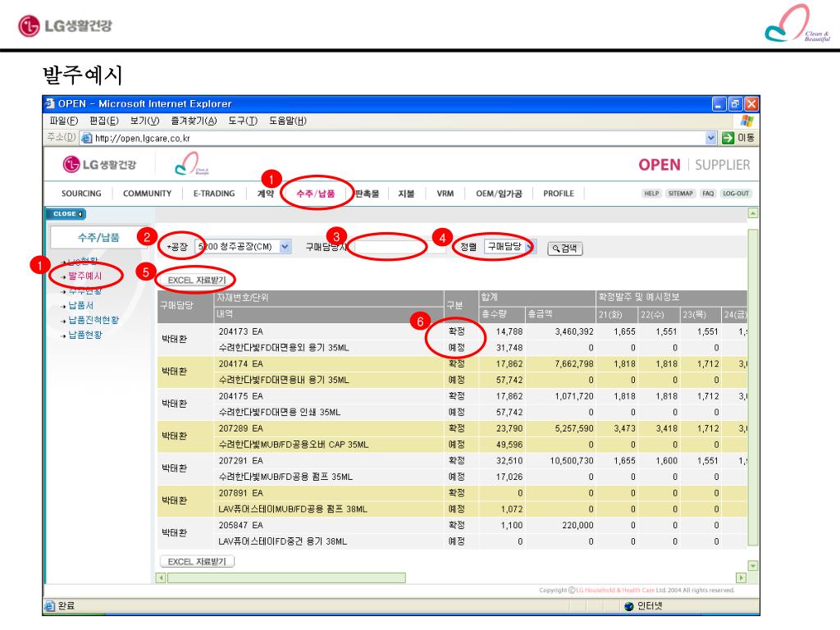Open the VRM tab

point(445,194)
